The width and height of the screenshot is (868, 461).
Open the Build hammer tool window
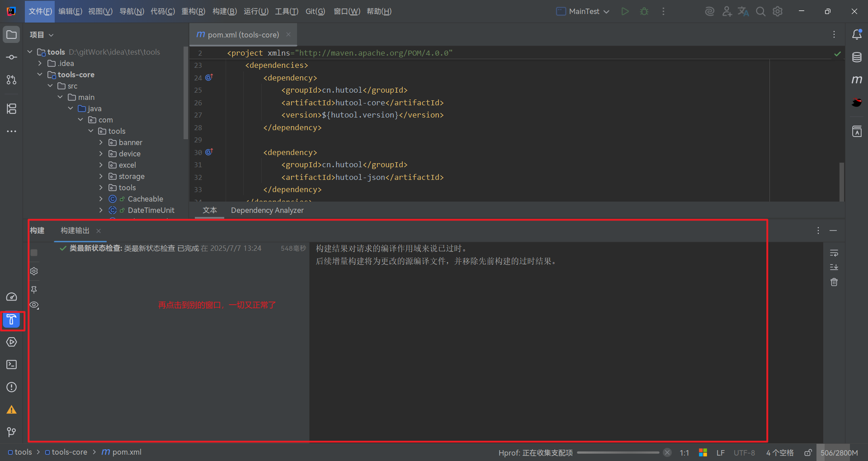point(12,320)
